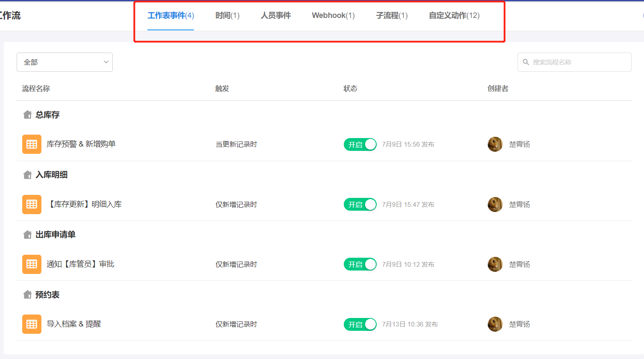The width and height of the screenshot is (644, 359).
Task: Turn off the 库存预警 & 新增购单 workflow switch
Action: click(360, 144)
